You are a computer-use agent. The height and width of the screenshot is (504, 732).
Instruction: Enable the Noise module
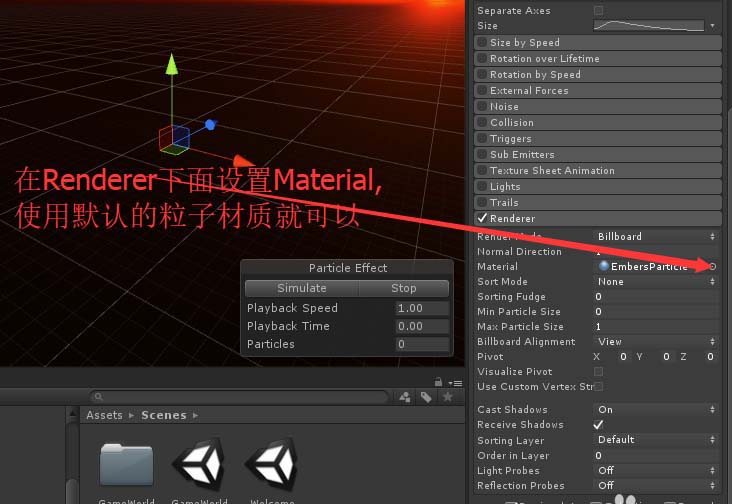click(x=482, y=106)
